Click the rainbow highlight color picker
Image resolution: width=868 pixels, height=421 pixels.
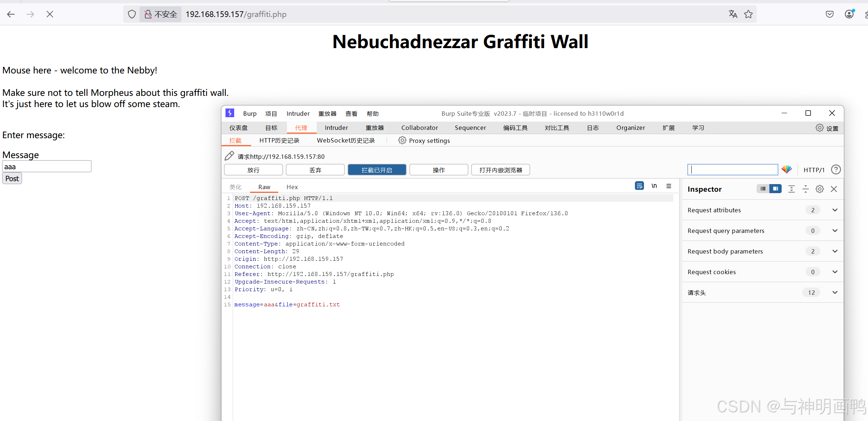(x=787, y=170)
